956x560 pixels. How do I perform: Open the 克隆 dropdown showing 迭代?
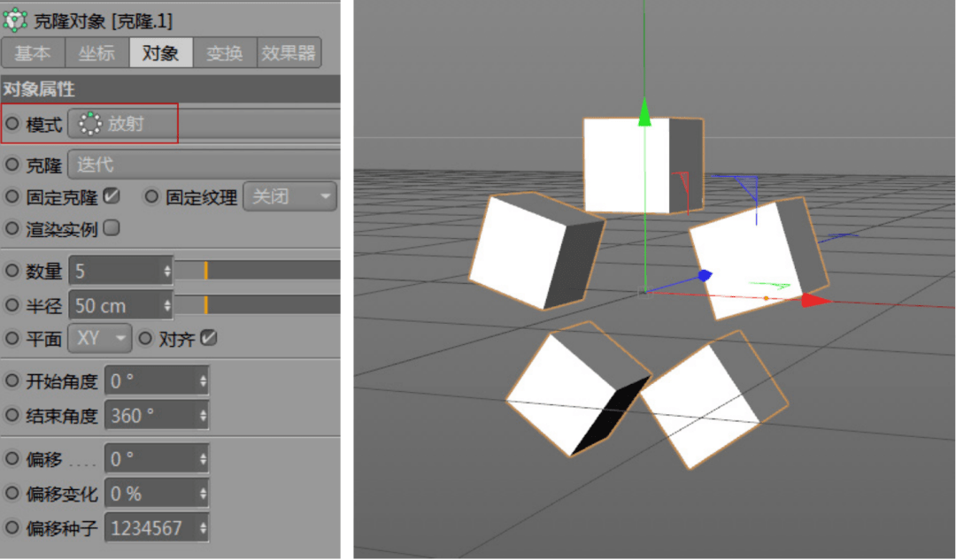(204, 165)
